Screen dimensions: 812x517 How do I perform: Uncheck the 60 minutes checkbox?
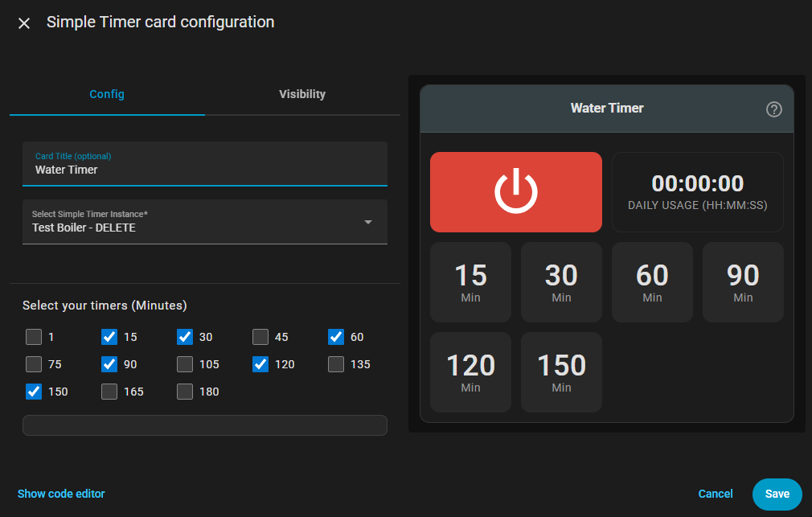(x=336, y=337)
